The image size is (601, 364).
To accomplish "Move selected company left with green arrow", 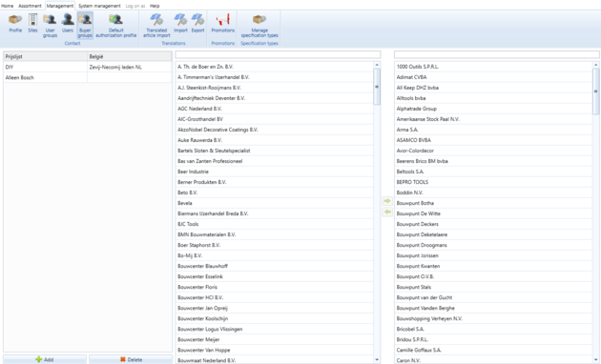I will pos(387,212).
